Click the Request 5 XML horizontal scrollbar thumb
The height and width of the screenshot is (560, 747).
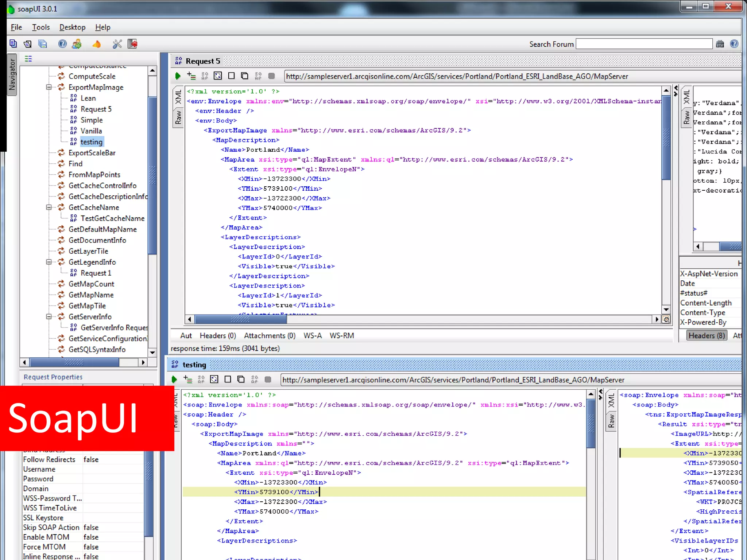tap(241, 320)
